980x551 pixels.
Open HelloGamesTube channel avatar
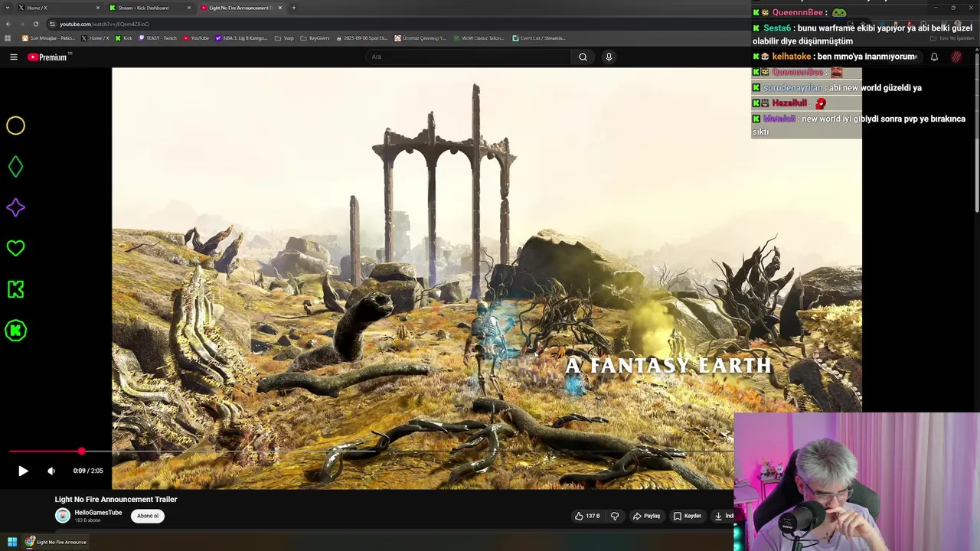click(x=63, y=516)
